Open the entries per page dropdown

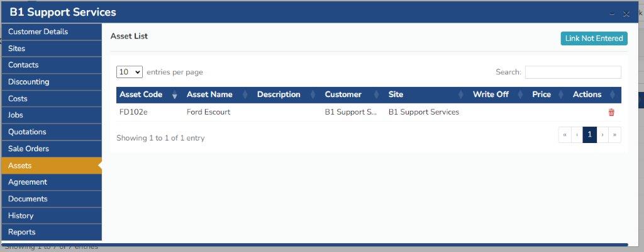pyautogui.click(x=130, y=72)
